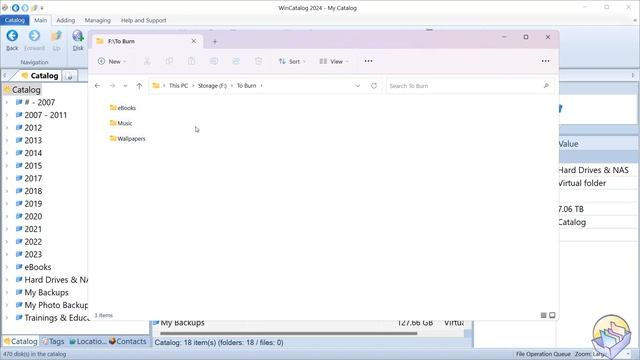Click the Explorer back arrow
640x360 pixels.
click(97, 86)
